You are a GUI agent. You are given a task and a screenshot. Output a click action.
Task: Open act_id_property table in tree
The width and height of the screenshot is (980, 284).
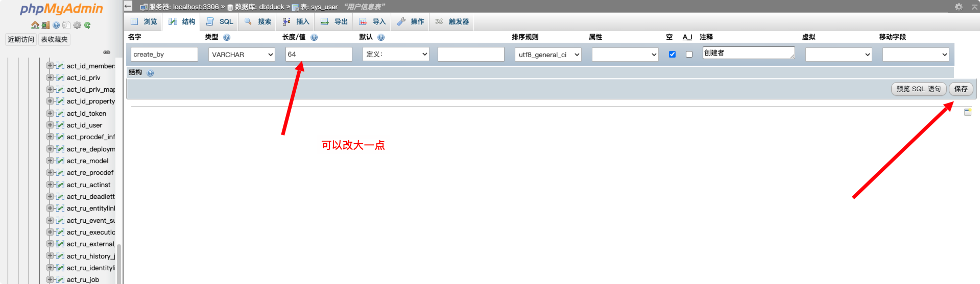click(91, 101)
